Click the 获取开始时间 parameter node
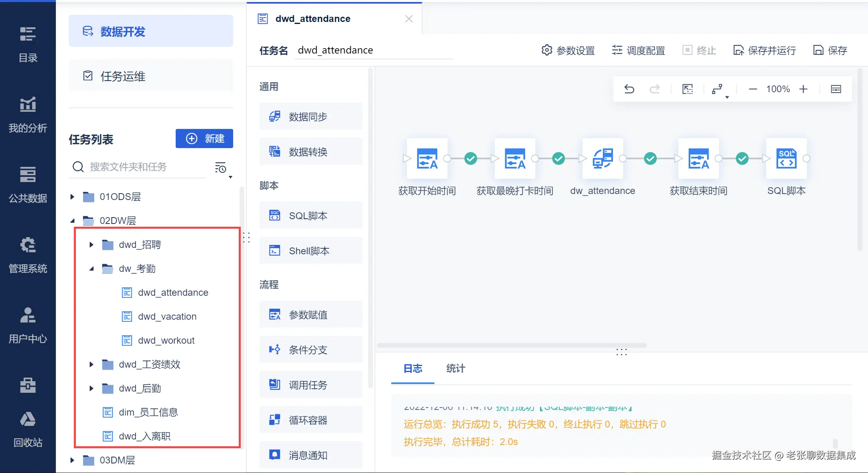Viewport: 868px width, 473px height. (427, 158)
